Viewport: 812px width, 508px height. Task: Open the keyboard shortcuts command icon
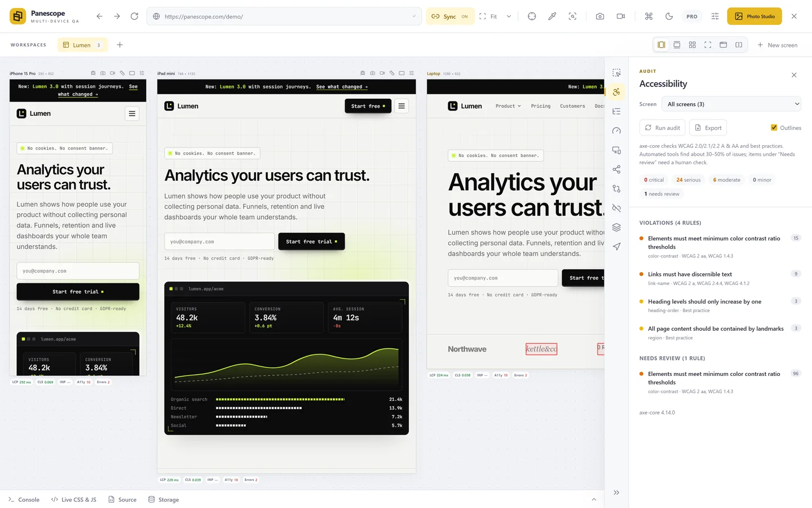(x=649, y=16)
